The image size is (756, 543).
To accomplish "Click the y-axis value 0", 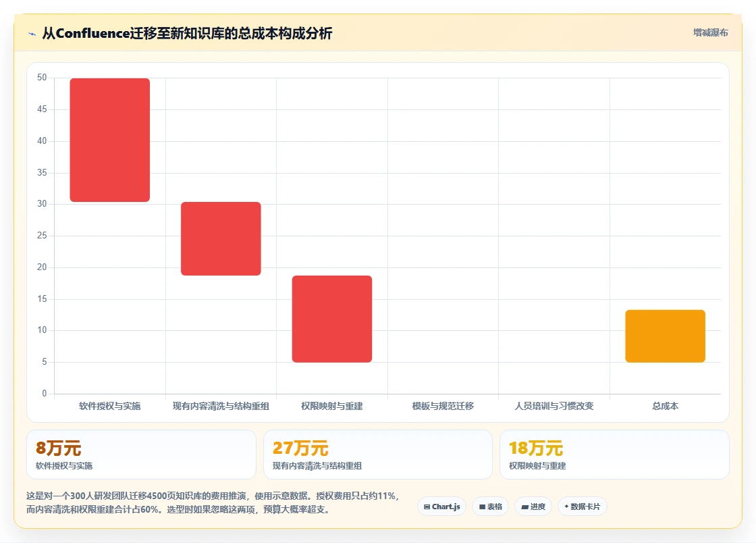I will 45,394.
